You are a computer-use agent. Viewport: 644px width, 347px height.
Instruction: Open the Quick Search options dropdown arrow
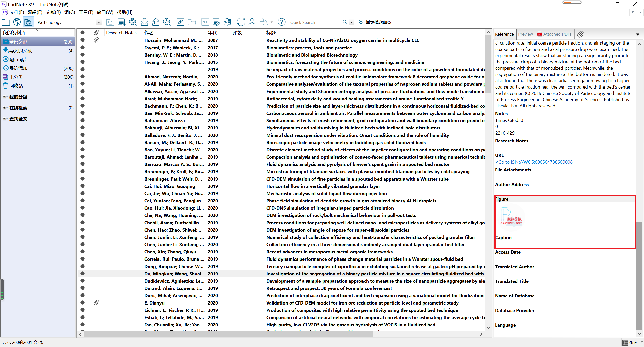[x=351, y=22]
